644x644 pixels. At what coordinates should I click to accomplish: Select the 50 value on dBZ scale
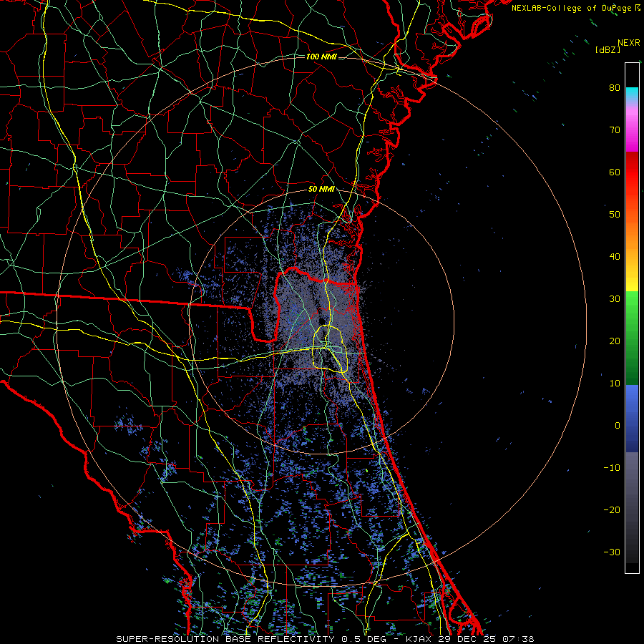[615, 215]
